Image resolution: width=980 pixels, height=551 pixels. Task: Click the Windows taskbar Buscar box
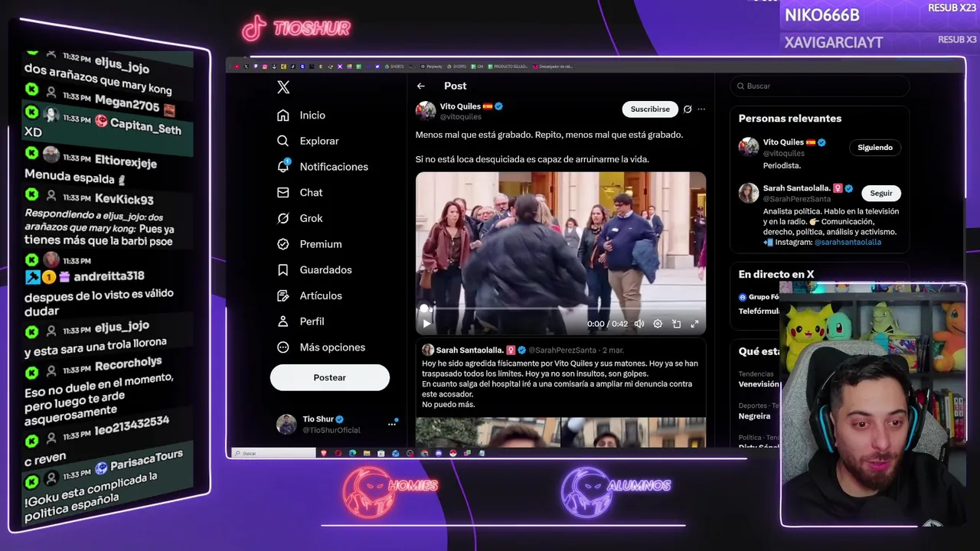[x=273, y=453]
